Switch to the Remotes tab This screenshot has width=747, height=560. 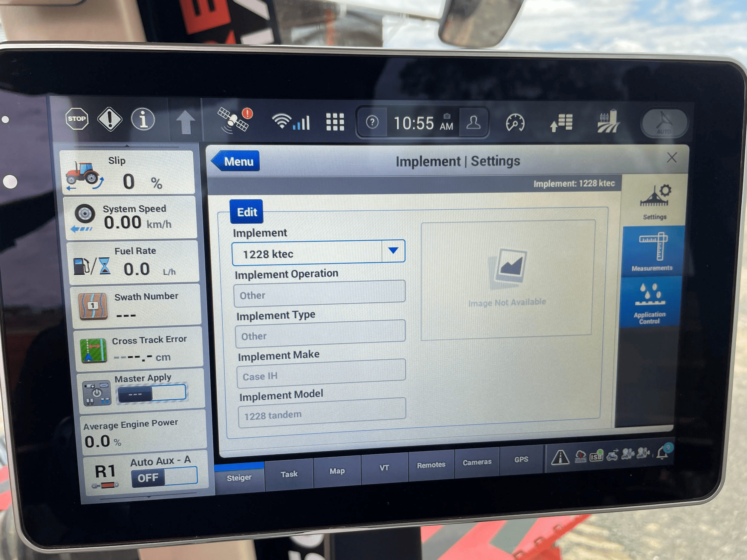click(x=431, y=465)
